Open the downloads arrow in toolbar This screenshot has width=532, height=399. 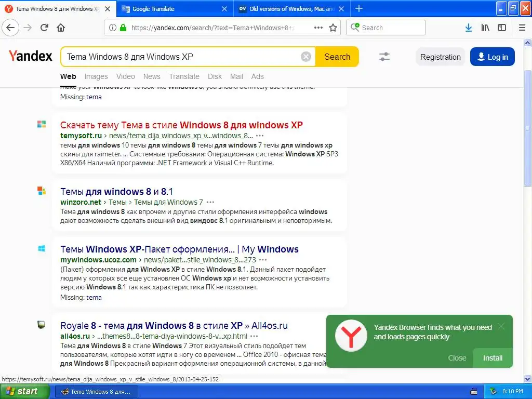click(469, 28)
